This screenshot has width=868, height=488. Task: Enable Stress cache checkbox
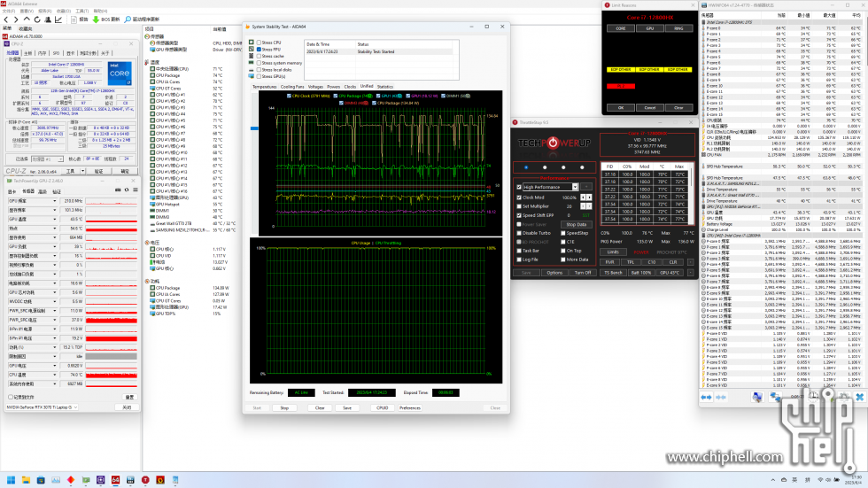pos(259,56)
